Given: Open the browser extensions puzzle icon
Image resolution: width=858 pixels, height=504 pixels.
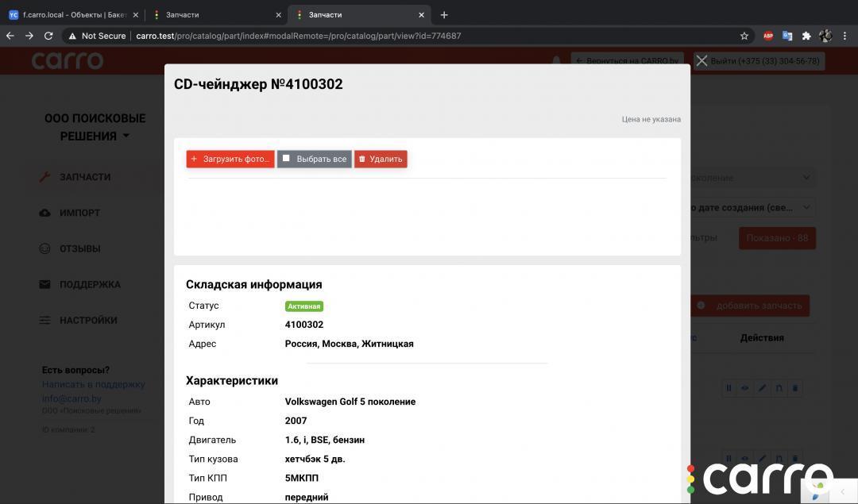Looking at the screenshot, I should tap(806, 36).
